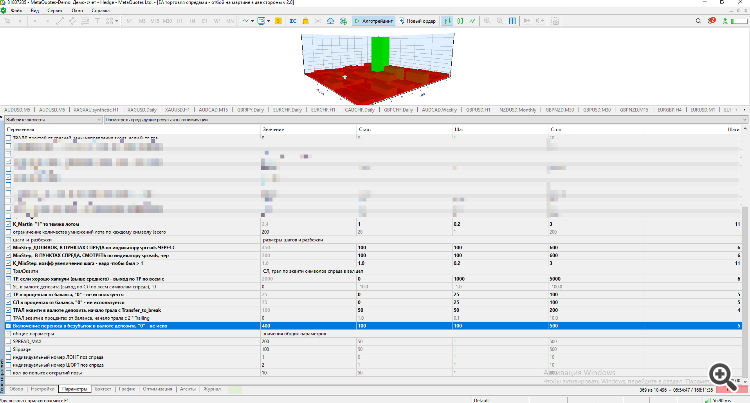750x403 pixels.
Task: Select the M15 timeframe button
Action: (154, 21)
